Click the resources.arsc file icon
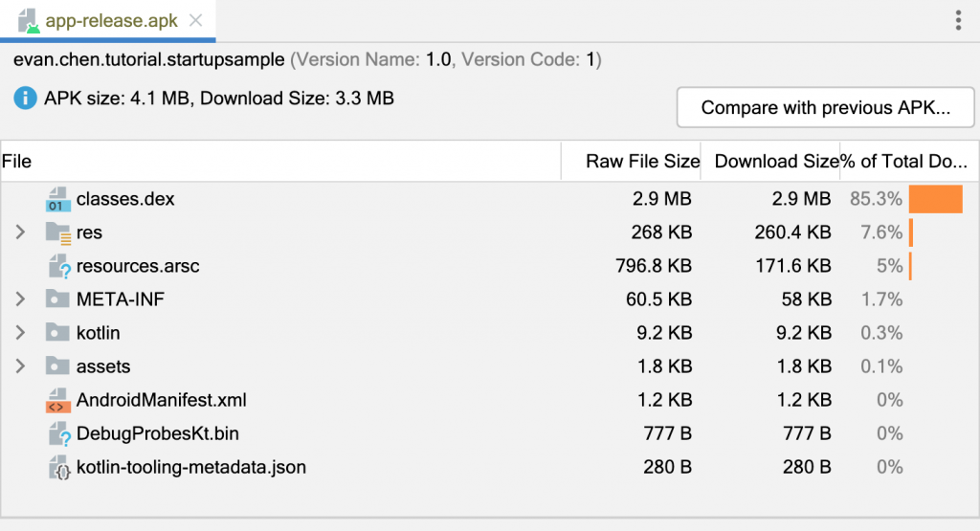 coord(58,266)
